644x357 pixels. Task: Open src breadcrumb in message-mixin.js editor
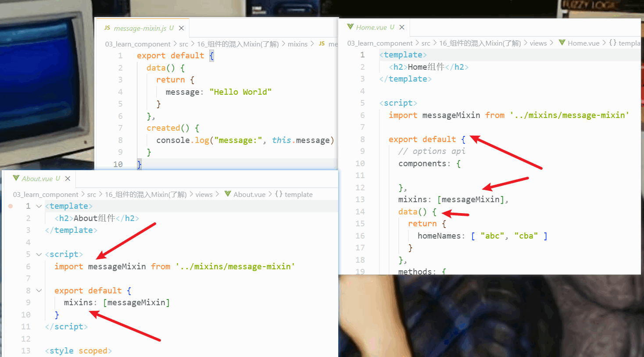click(183, 44)
